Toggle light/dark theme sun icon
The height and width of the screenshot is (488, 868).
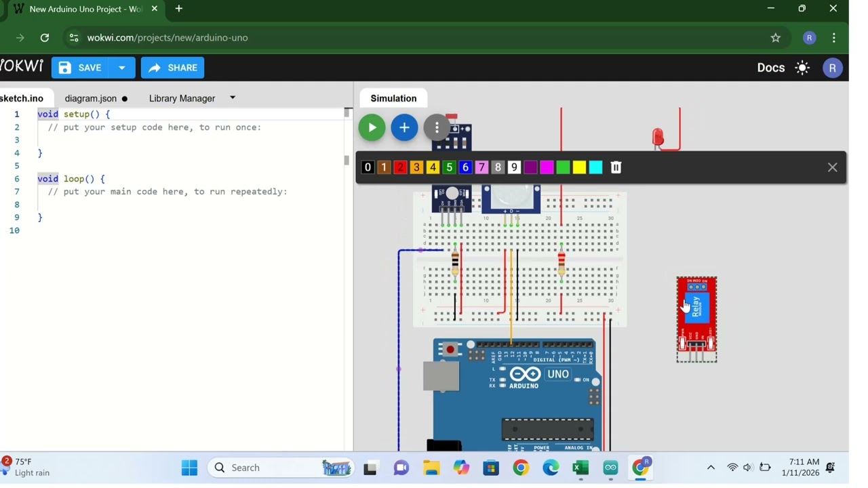click(802, 68)
